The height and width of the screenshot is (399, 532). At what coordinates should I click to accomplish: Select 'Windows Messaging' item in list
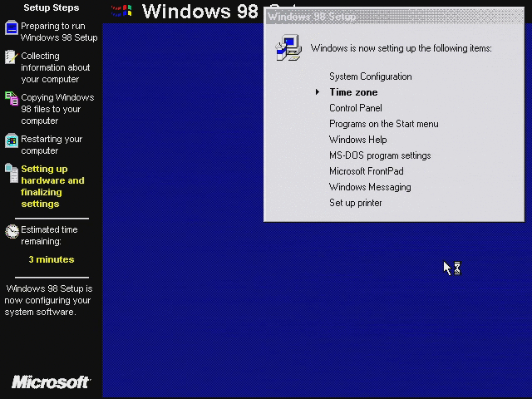[x=370, y=187]
